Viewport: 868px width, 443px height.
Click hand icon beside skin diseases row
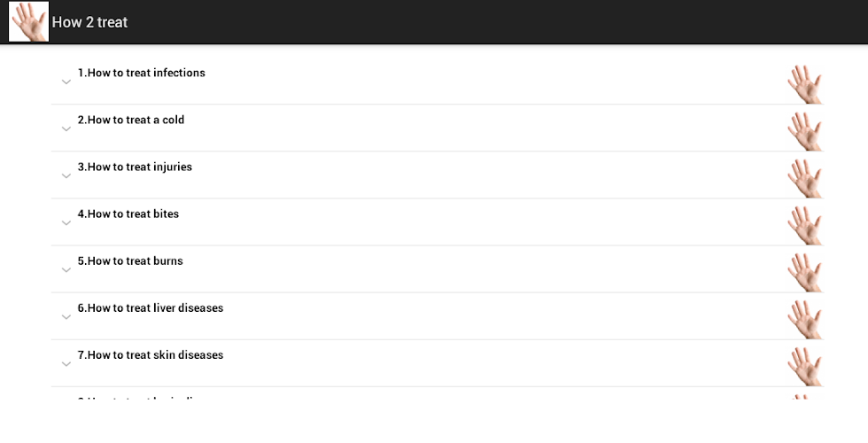805,367
